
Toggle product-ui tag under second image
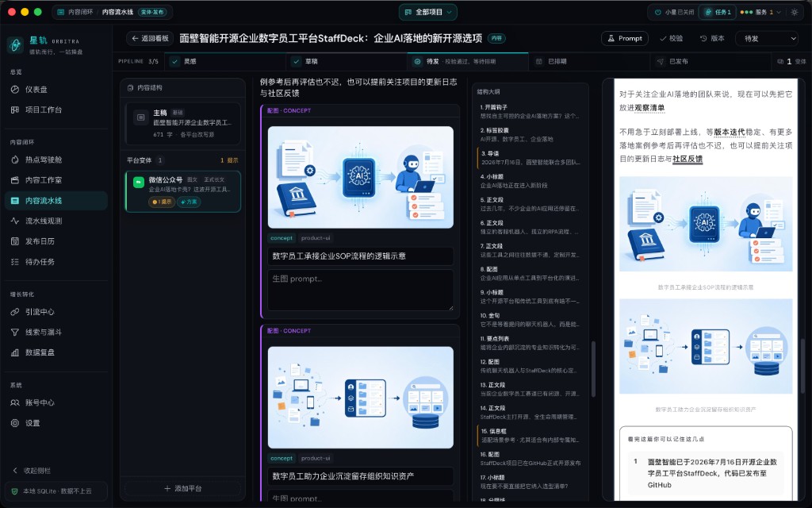(316, 458)
